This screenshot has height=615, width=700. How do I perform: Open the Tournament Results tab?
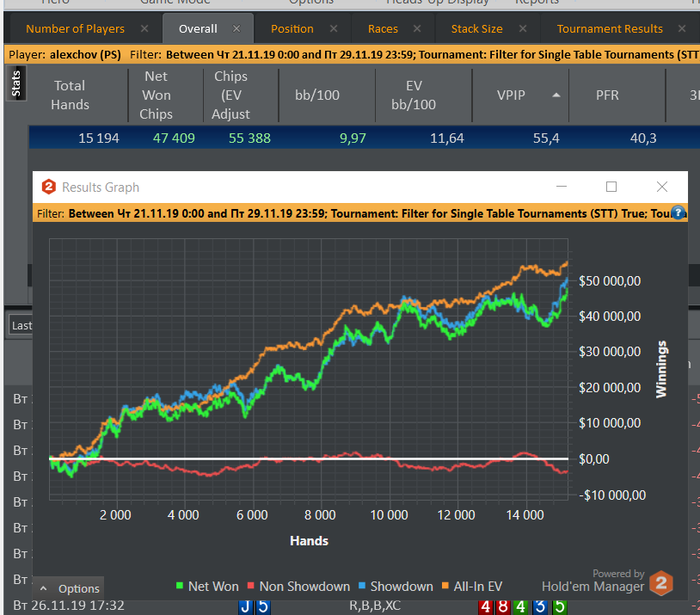[609, 29]
